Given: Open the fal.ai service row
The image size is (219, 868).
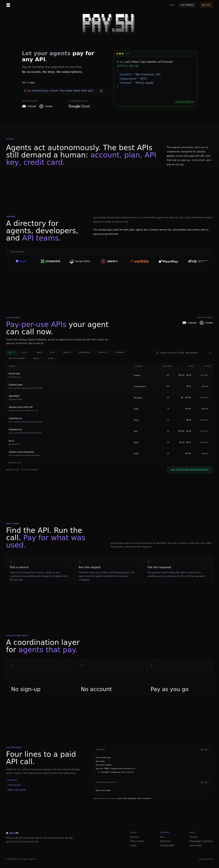Looking at the screenshot, I should [x=109, y=442].
